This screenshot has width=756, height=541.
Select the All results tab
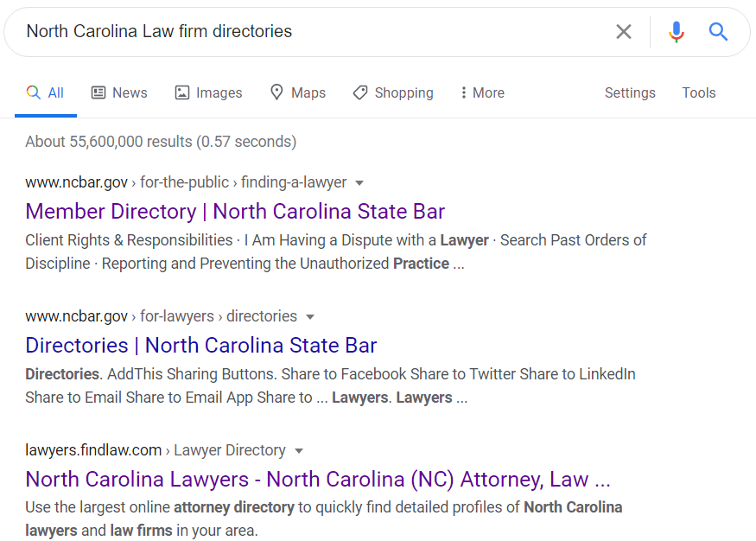45,92
